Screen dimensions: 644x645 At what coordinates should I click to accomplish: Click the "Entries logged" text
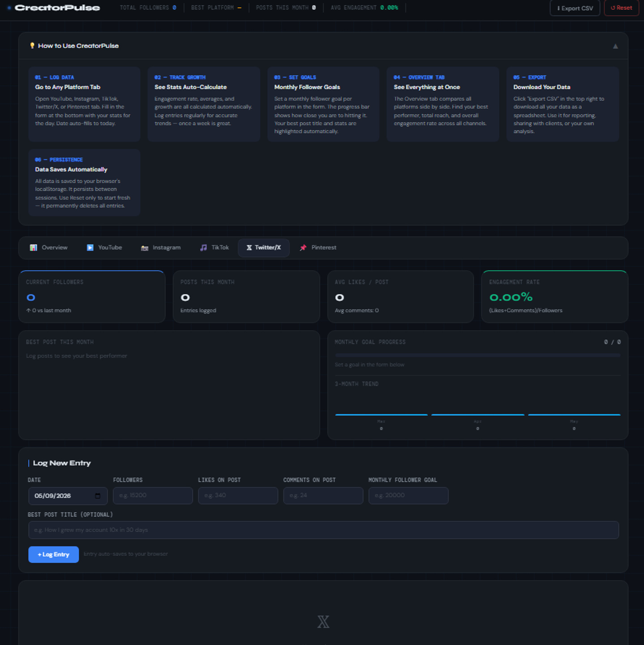pyautogui.click(x=198, y=310)
